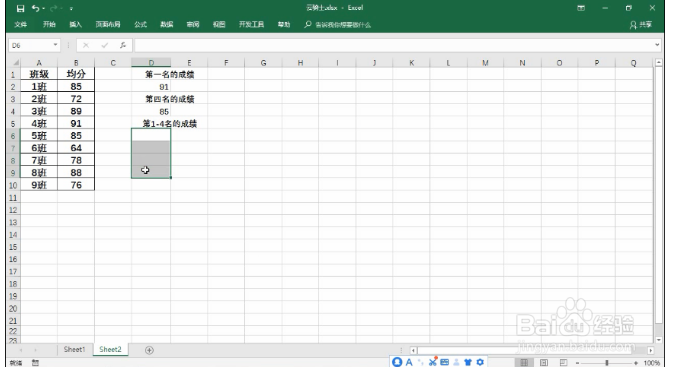Open Insert Function fx icon
The image size is (673, 370).
click(123, 45)
